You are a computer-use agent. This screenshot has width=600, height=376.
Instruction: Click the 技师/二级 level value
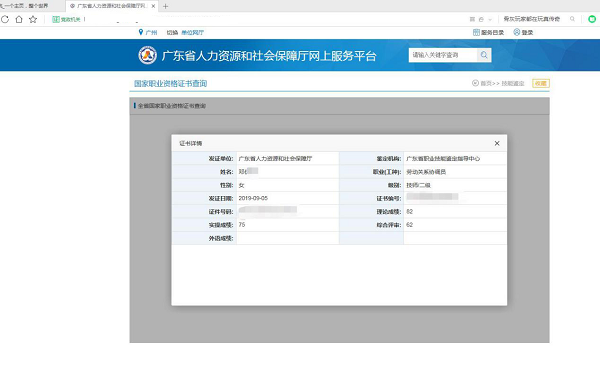point(418,185)
